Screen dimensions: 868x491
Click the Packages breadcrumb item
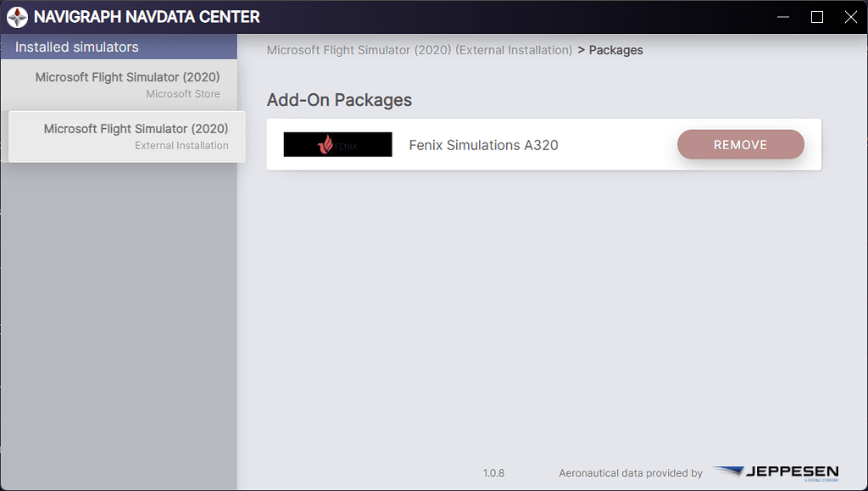[616, 50]
